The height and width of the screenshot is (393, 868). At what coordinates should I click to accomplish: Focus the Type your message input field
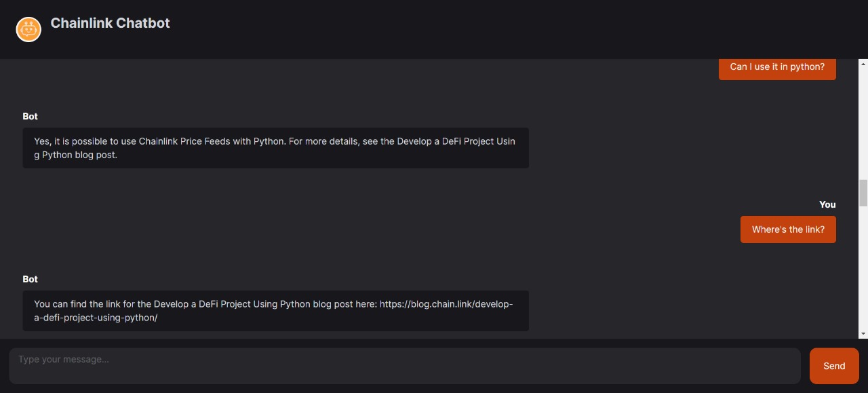coord(405,366)
